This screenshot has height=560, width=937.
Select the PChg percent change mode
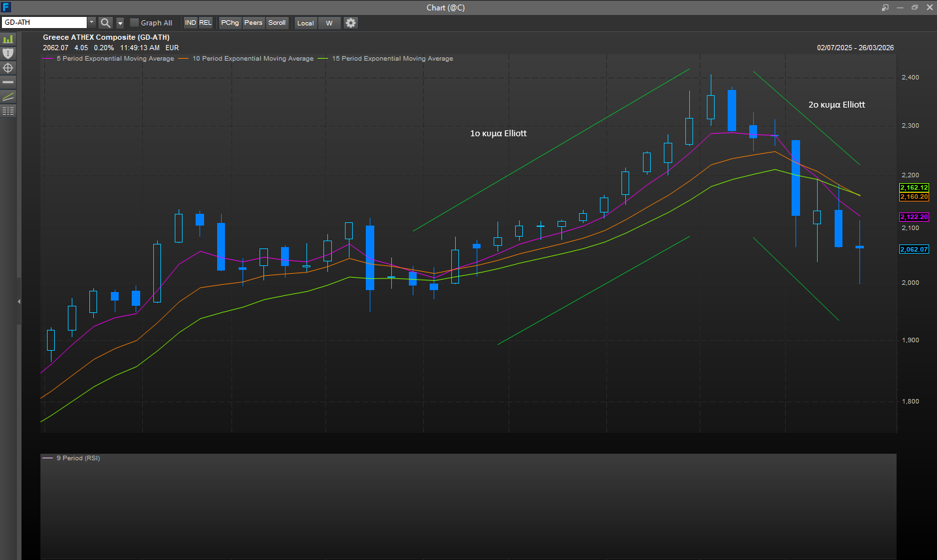[x=230, y=22]
